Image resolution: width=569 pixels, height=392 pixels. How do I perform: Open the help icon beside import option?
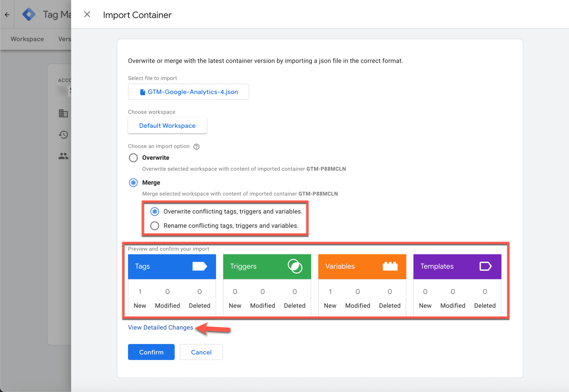[x=196, y=147]
